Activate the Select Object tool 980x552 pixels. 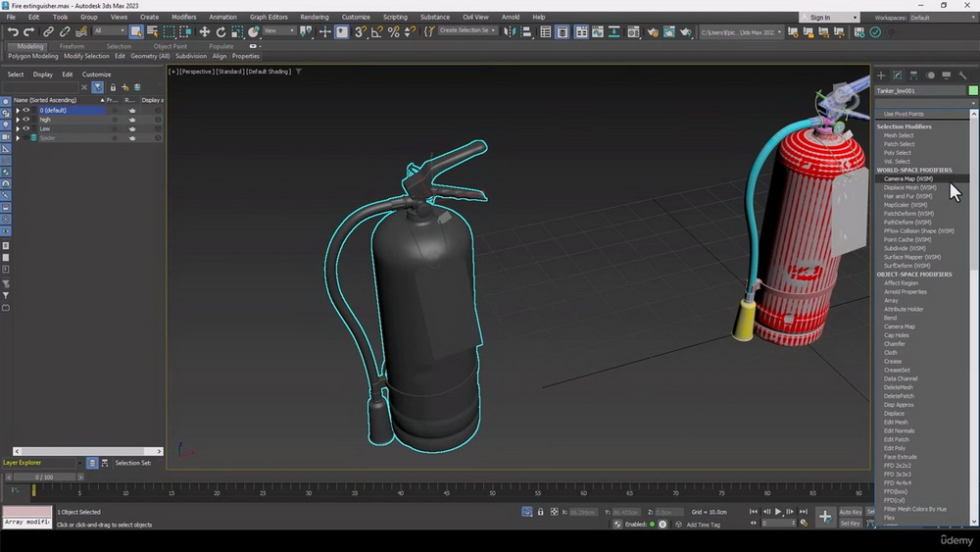tap(136, 32)
